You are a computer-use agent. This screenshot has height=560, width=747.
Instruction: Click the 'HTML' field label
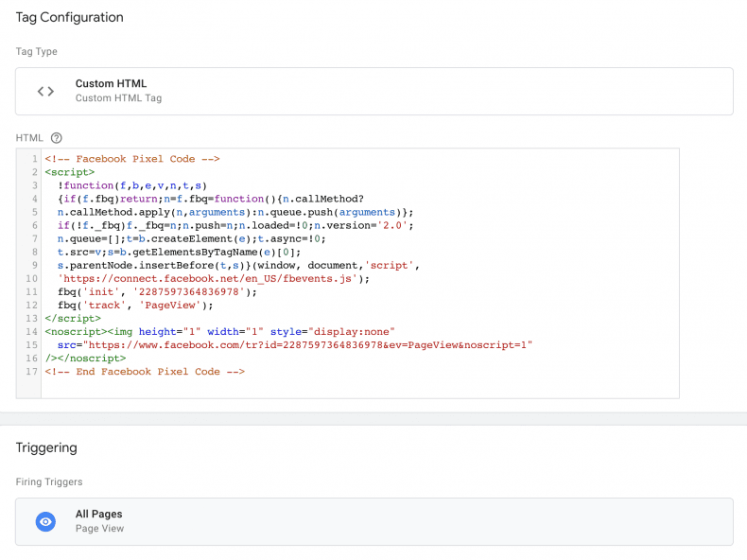click(29, 138)
